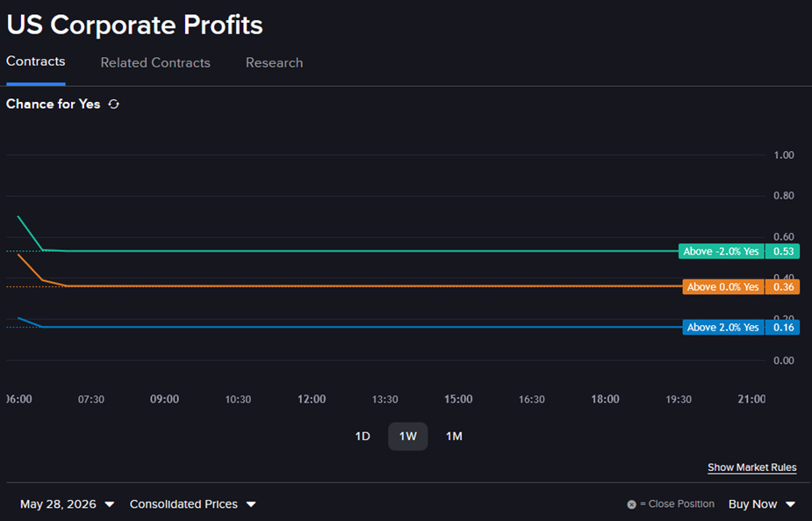This screenshot has width=812, height=521.
Task: Select the 1W chart range
Action: 408,437
